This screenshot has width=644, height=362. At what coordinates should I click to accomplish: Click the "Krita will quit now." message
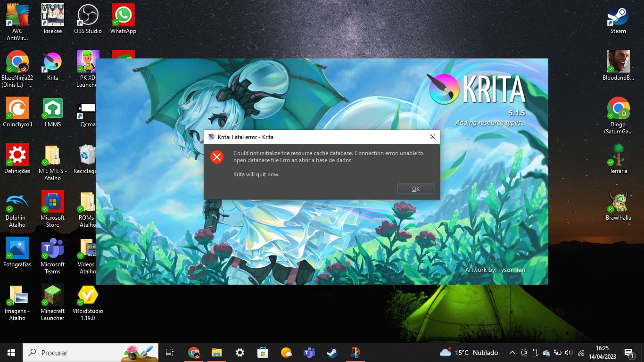pyautogui.click(x=256, y=174)
